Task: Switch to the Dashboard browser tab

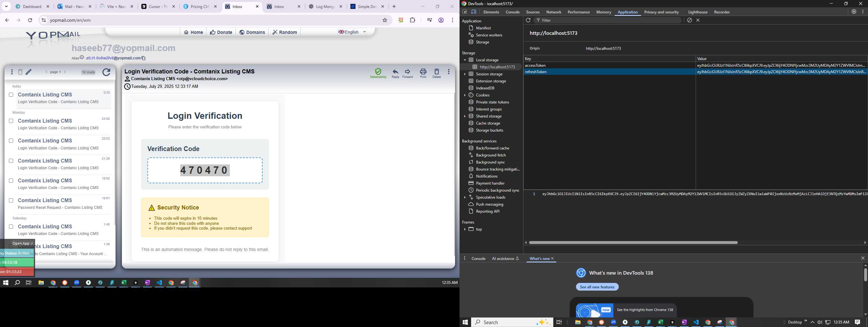Action: pyautogui.click(x=32, y=6)
